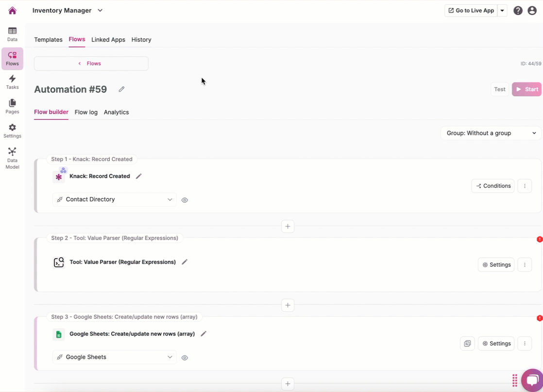This screenshot has width=543, height=392.
Task: Edit the Value Parser step name
Action: click(185, 262)
